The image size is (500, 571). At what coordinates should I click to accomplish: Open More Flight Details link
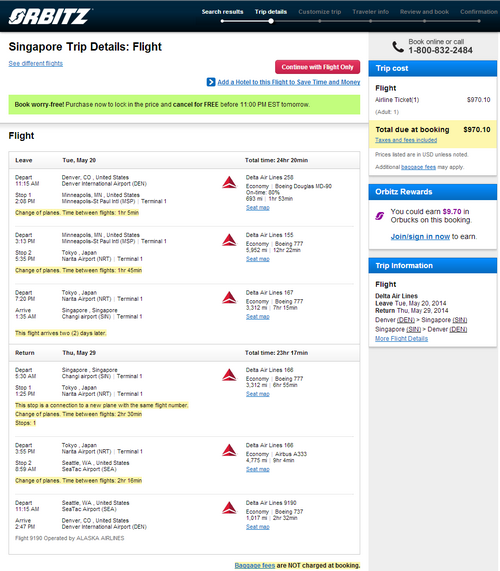click(401, 339)
